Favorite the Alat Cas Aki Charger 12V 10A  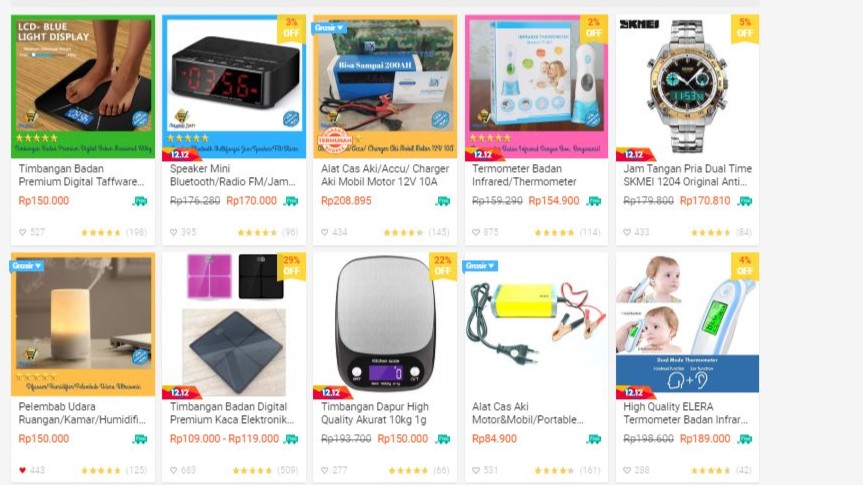pyautogui.click(x=325, y=232)
